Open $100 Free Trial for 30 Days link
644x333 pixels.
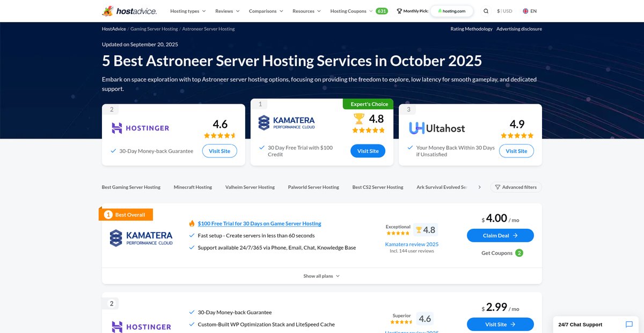259,223
